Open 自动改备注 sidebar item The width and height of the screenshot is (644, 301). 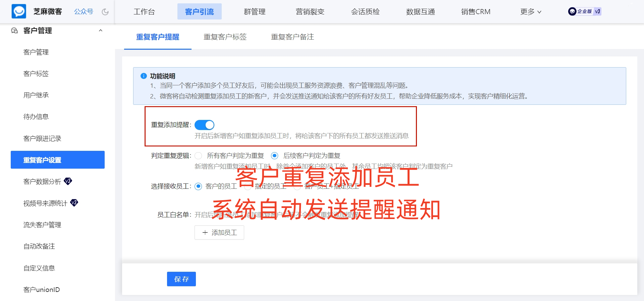(39, 246)
